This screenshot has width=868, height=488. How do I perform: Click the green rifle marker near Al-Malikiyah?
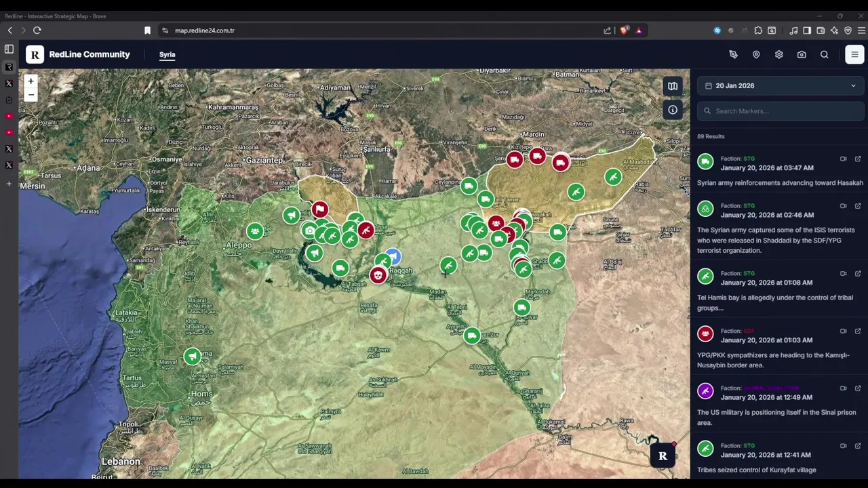(x=613, y=178)
